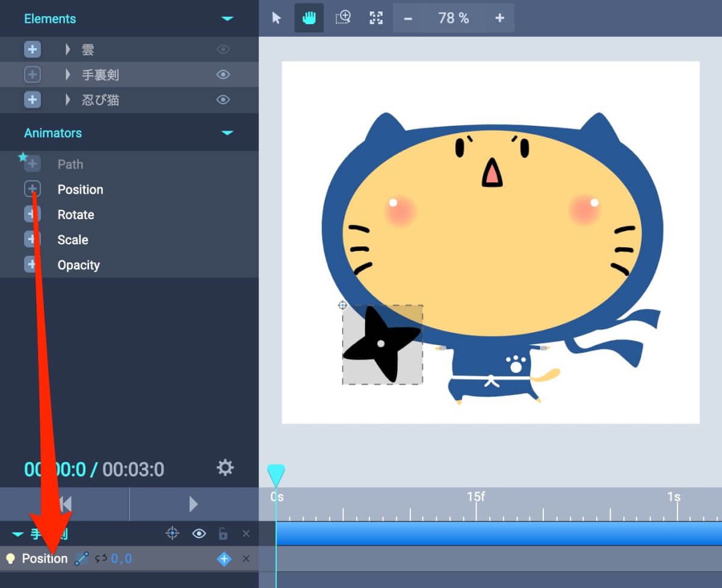Click the 78 % zoom value

point(454,18)
